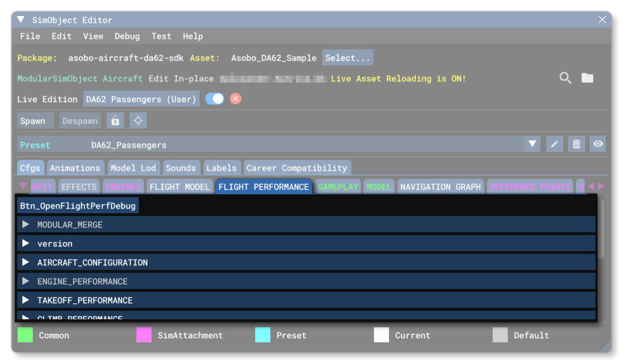This screenshot has height=364, width=623.
Task: Click the white Current color swatch
Action: [381, 335]
